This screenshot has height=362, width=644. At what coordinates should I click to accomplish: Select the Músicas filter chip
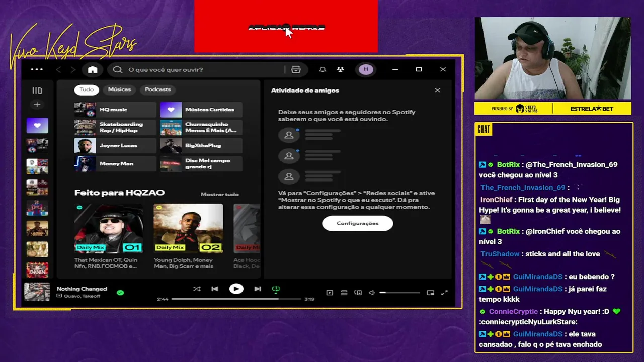coord(119,89)
